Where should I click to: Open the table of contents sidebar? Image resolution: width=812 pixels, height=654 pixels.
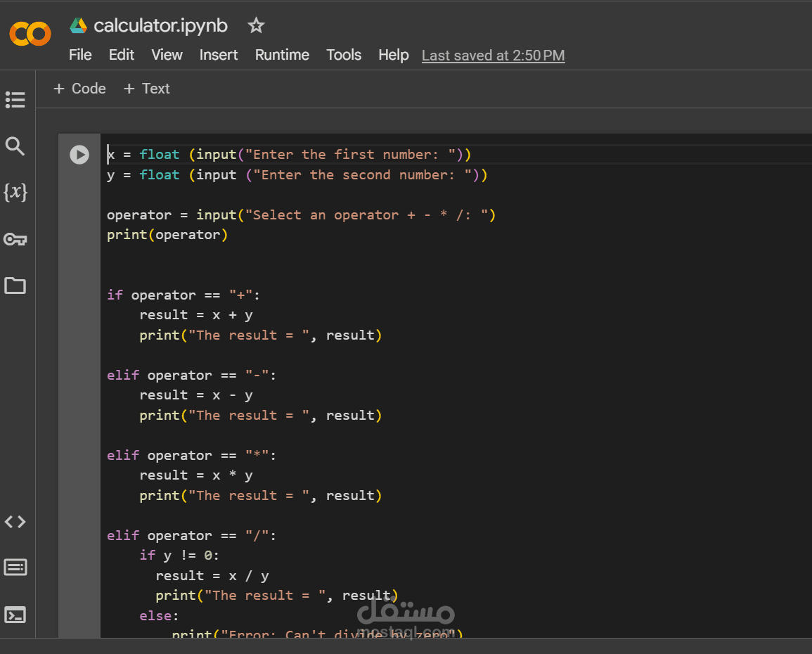point(15,99)
